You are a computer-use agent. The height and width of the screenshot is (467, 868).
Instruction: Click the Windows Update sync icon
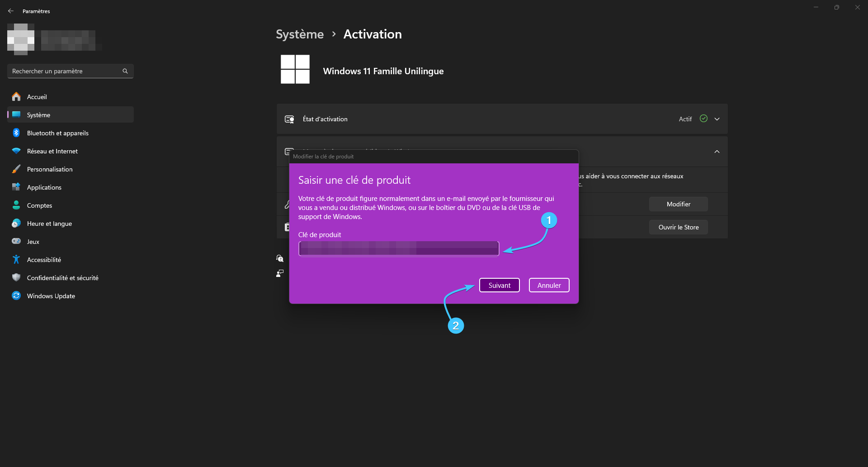[16, 295]
